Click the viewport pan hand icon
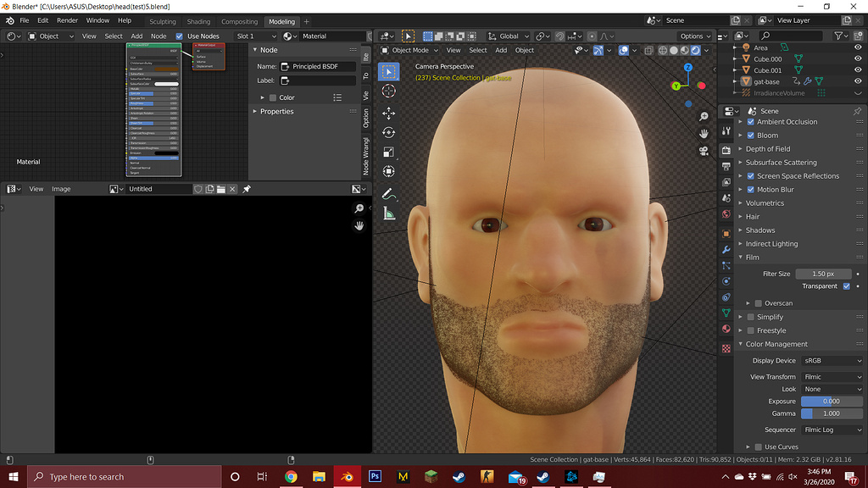The height and width of the screenshot is (488, 868). [x=704, y=133]
